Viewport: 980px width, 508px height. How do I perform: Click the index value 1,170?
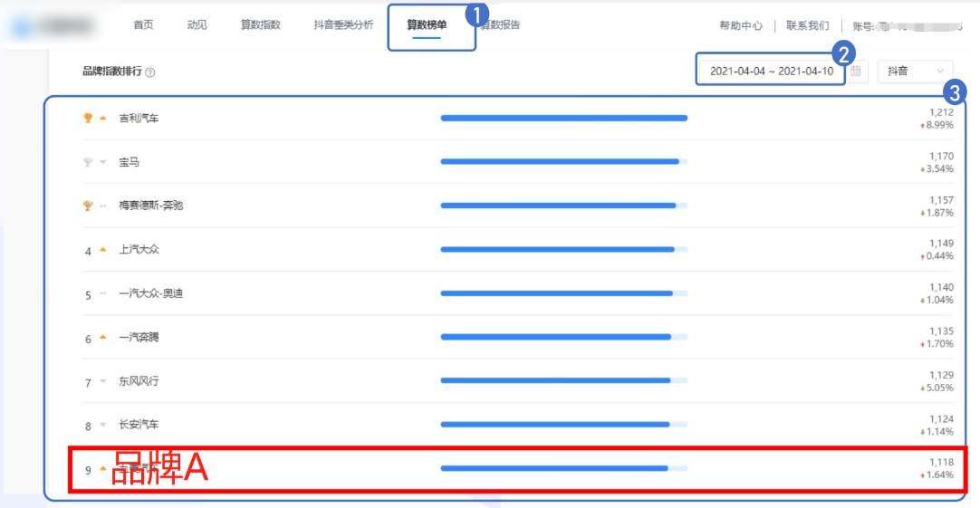point(941,157)
